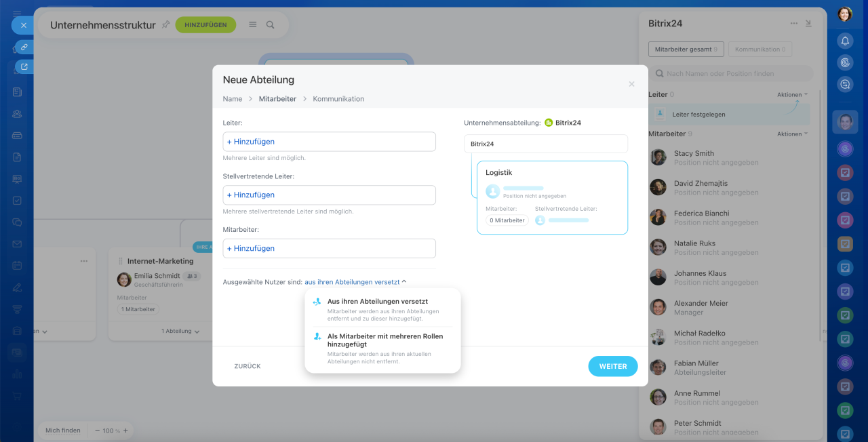Go to the Name step breadcrumb
This screenshot has height=442, width=868.
tap(233, 99)
